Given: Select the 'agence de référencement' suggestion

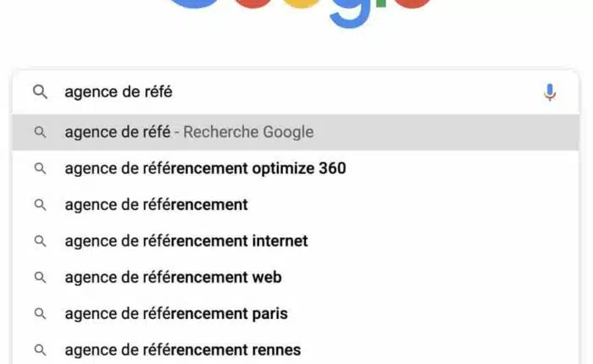Looking at the screenshot, I should click(x=156, y=205).
